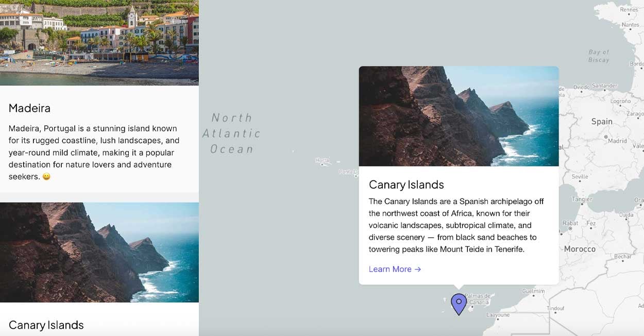Click the Spain country label on map
Viewport: 644px width, 336px height.
click(x=602, y=122)
